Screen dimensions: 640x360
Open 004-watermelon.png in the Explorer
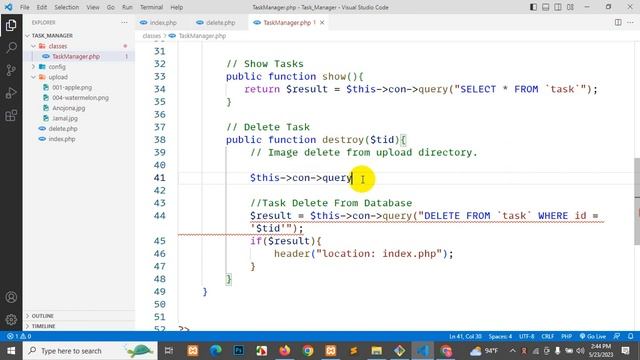tap(80, 98)
